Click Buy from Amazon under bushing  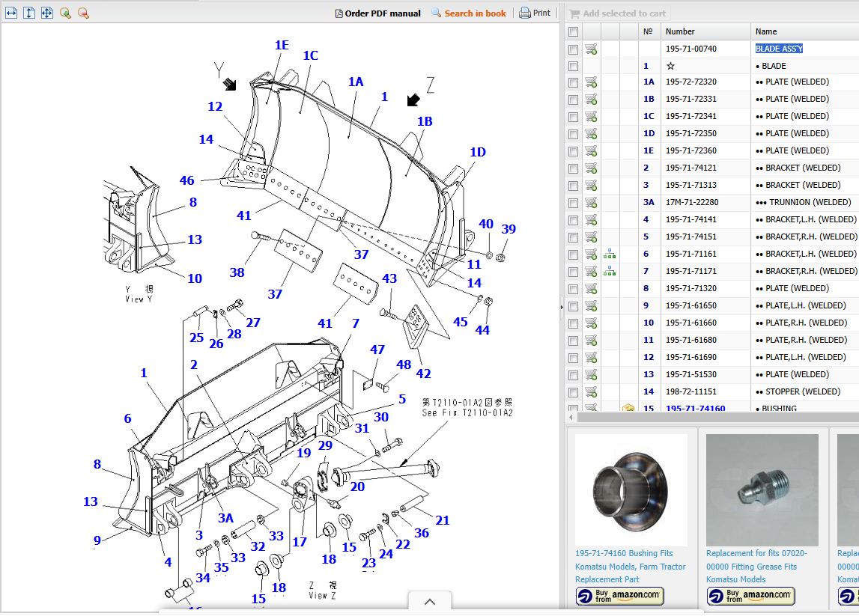point(619,596)
